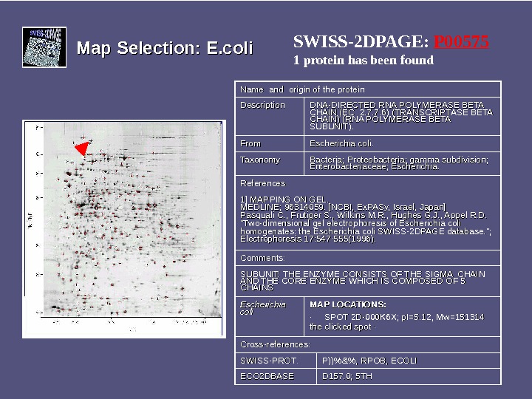
Task: Click the 'From' row label
Action: 250,143
